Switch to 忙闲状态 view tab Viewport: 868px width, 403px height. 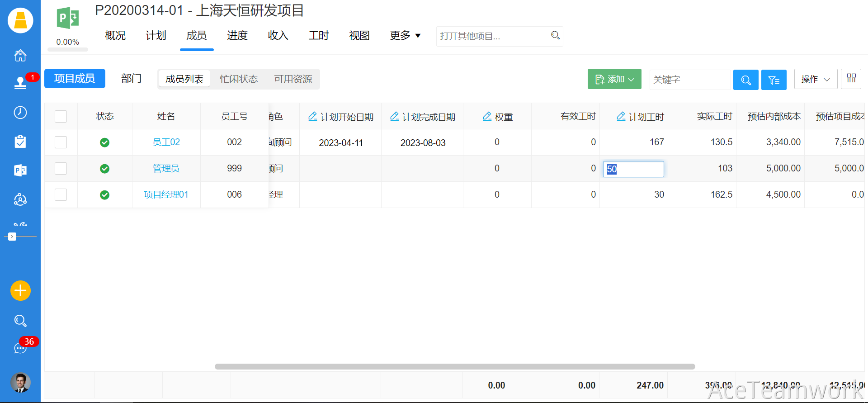(239, 79)
